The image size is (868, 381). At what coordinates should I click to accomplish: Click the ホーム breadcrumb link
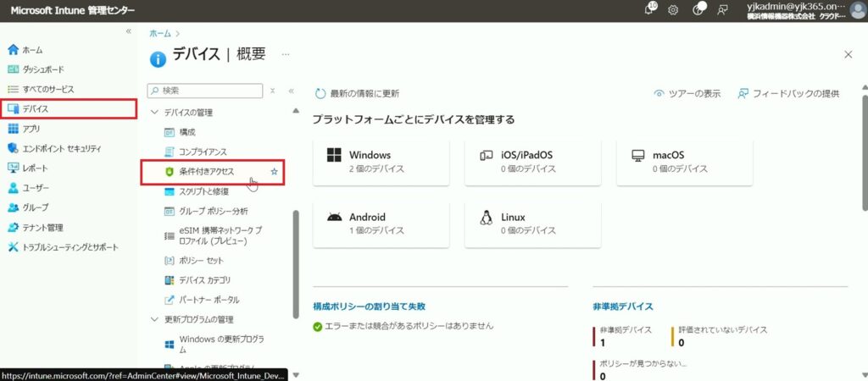pyautogui.click(x=160, y=33)
